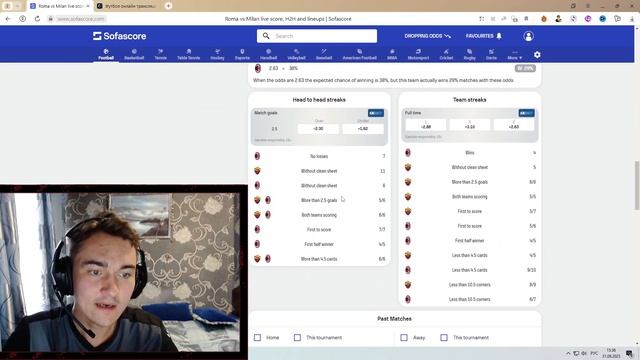Open browser downloads

(x=632, y=19)
